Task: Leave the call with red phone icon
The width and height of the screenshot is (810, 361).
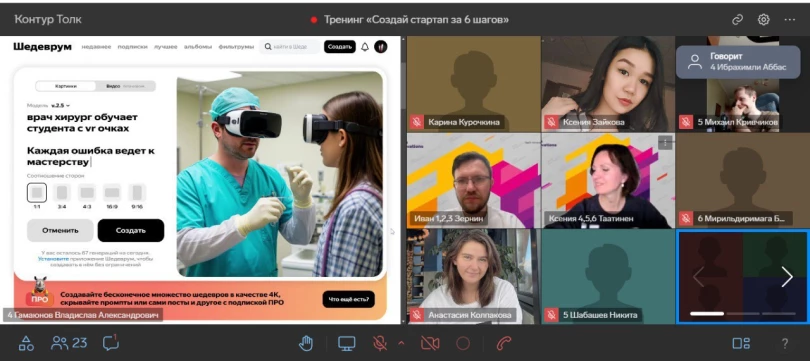Action: [x=504, y=343]
